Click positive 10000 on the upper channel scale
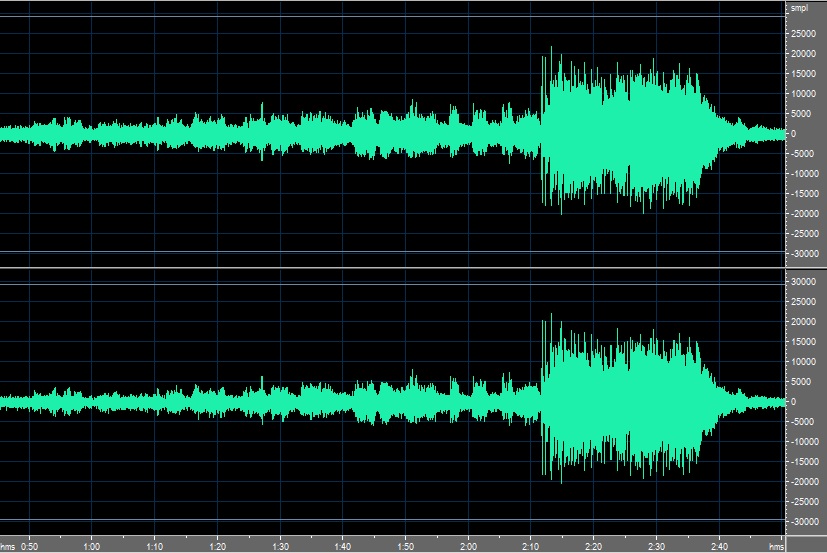The width and height of the screenshot is (827, 553). (803, 94)
